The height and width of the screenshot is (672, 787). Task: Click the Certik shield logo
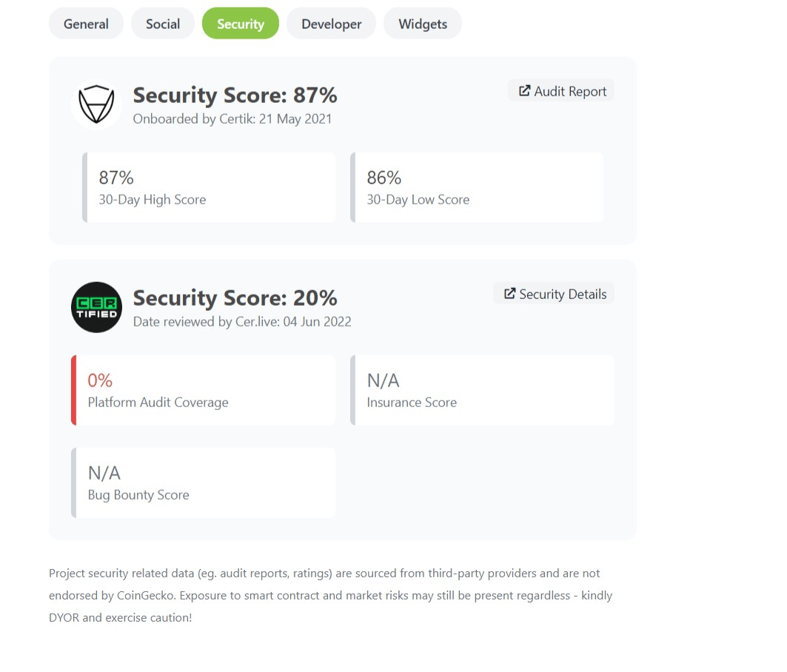click(x=96, y=104)
